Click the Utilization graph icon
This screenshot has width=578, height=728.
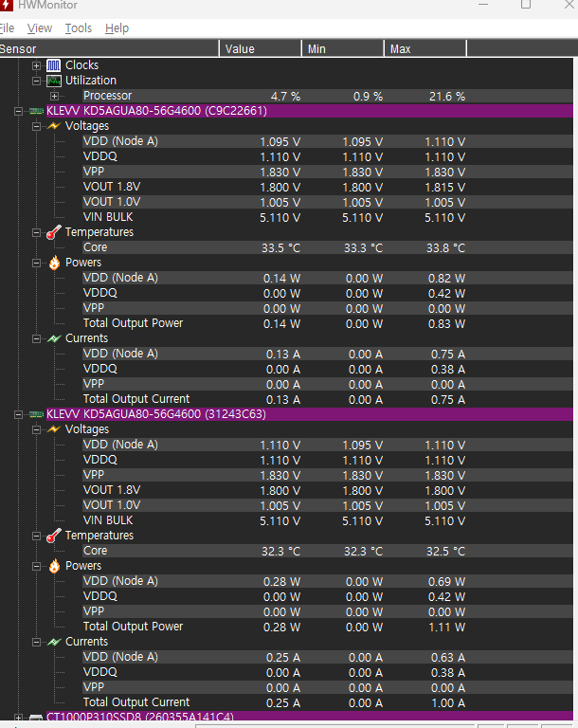tap(54, 81)
